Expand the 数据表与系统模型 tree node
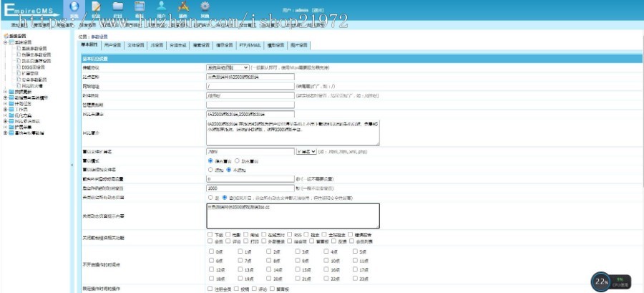644x293 pixels. click(5, 98)
